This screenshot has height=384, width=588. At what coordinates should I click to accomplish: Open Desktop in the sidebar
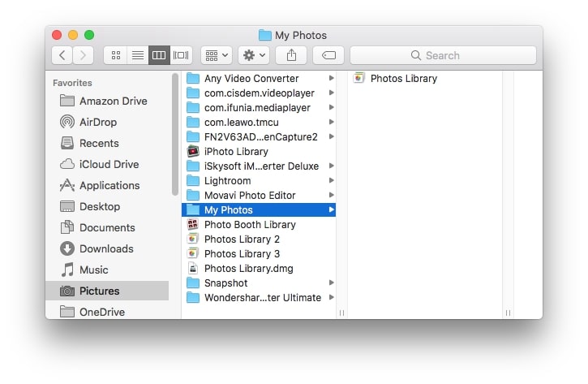[108, 206]
